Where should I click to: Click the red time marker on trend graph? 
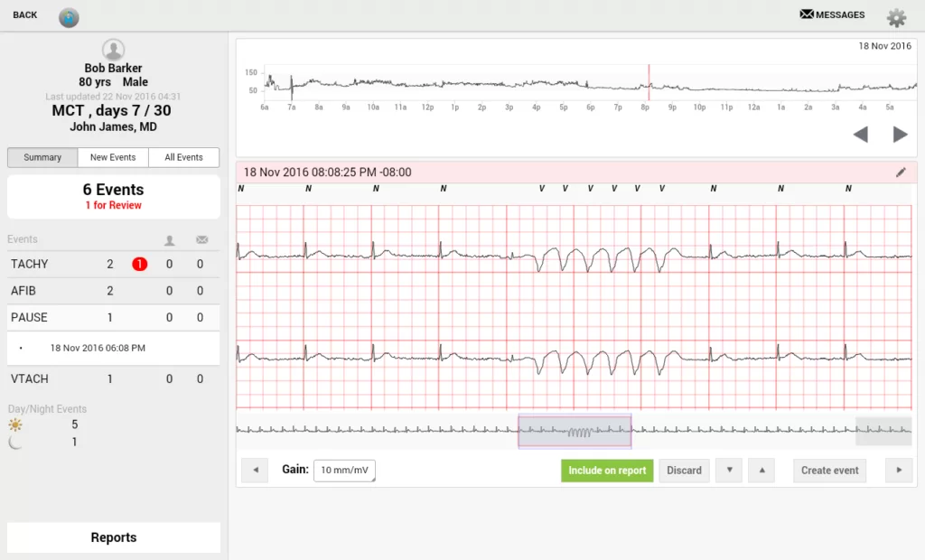point(649,82)
